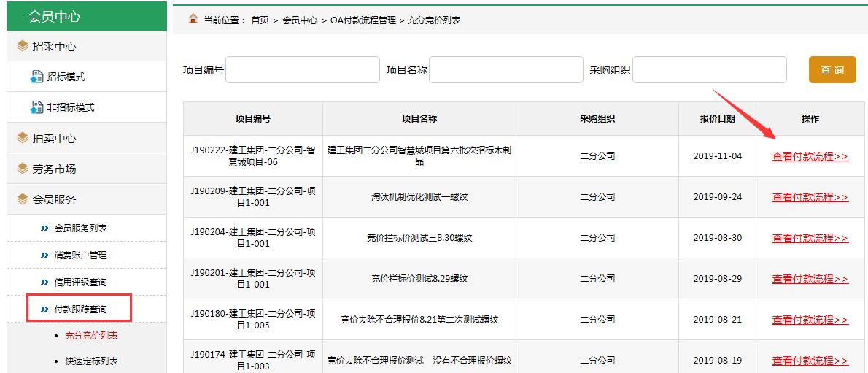Open 付款跟踪查询 menu item

[80, 309]
